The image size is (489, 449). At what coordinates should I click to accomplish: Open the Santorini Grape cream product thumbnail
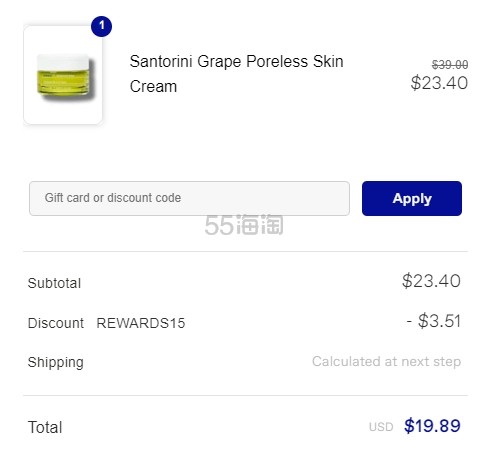[63, 75]
